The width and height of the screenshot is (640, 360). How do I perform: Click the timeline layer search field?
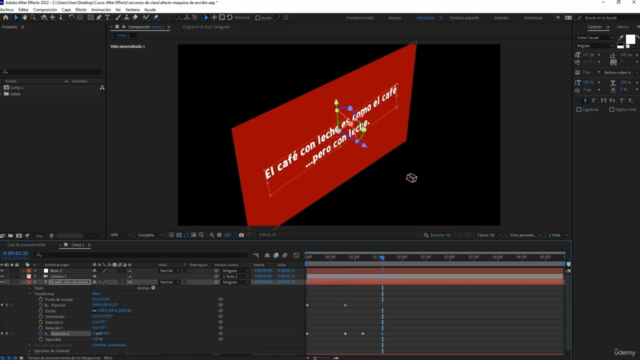point(141,255)
